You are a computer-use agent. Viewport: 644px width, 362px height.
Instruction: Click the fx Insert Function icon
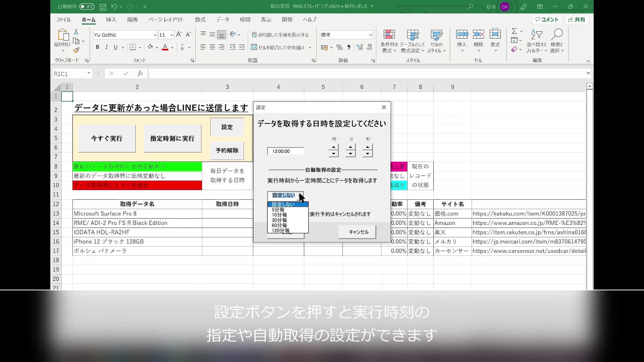[x=140, y=73]
